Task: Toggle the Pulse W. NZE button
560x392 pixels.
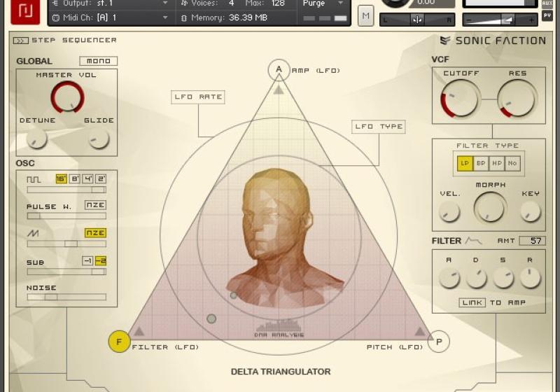Action: tap(95, 205)
